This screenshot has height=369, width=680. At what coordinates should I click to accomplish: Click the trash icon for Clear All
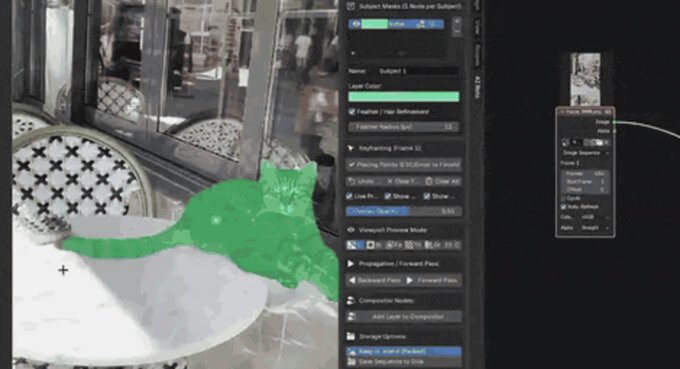[x=429, y=181]
